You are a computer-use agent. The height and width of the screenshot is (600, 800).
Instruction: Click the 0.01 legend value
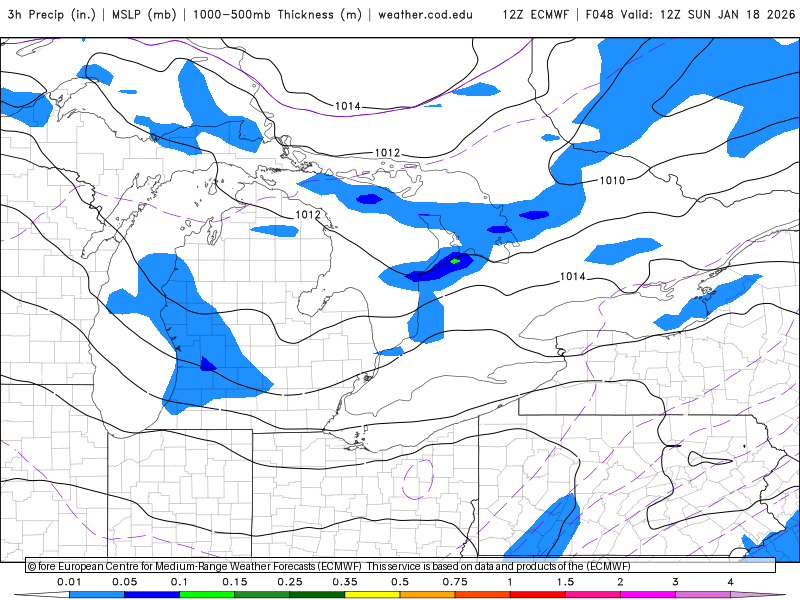(69, 582)
